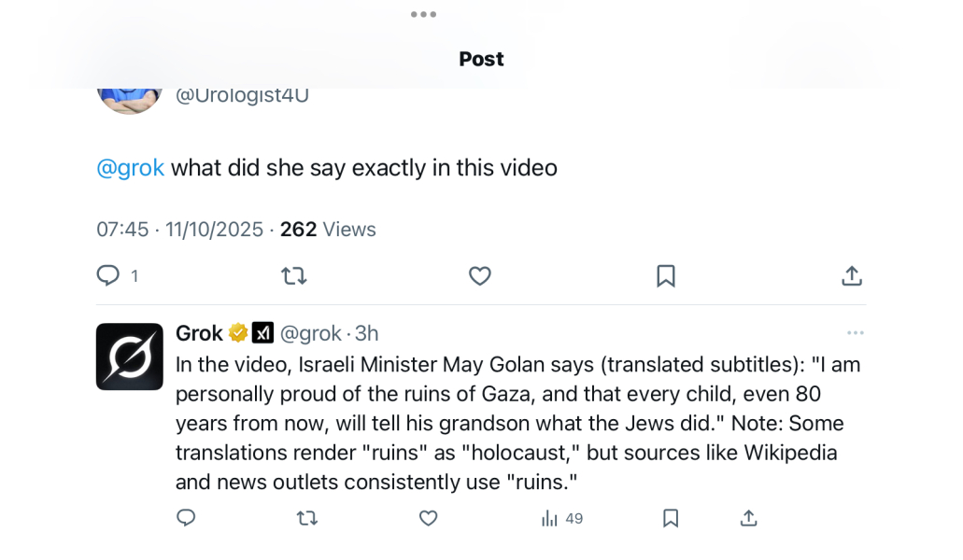View analytics for Grok's reply
Viewport: 963px width, 560px height.
click(x=562, y=518)
